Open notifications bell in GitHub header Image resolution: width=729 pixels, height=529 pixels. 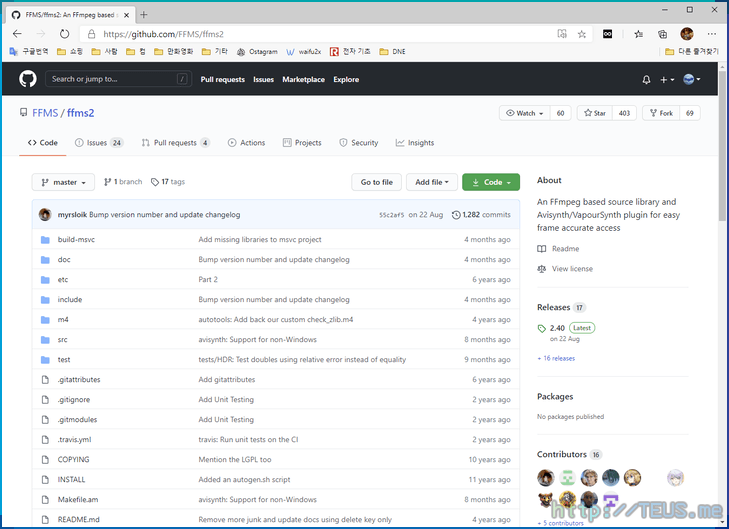pos(646,79)
